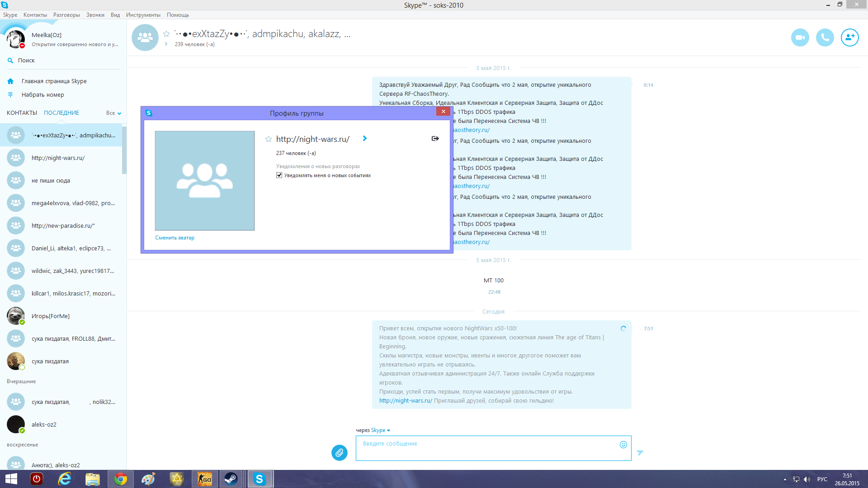Open File Explorer from taskbar
868x488 pixels.
click(93, 479)
